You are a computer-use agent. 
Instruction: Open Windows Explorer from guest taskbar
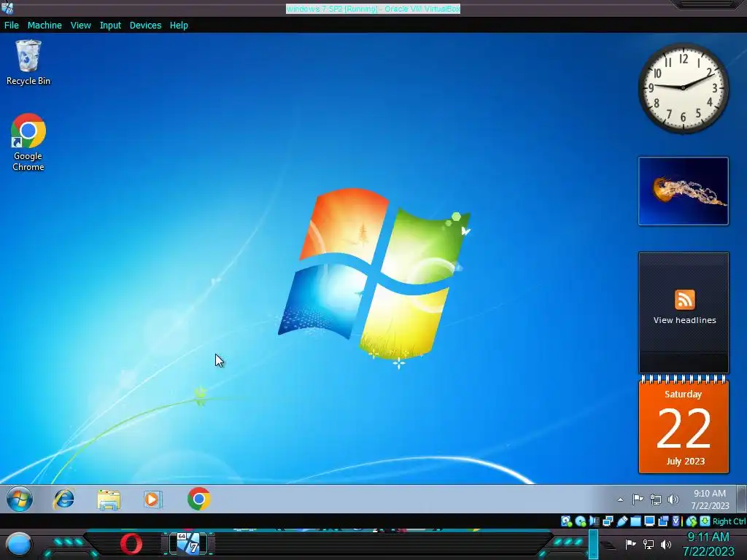point(109,499)
